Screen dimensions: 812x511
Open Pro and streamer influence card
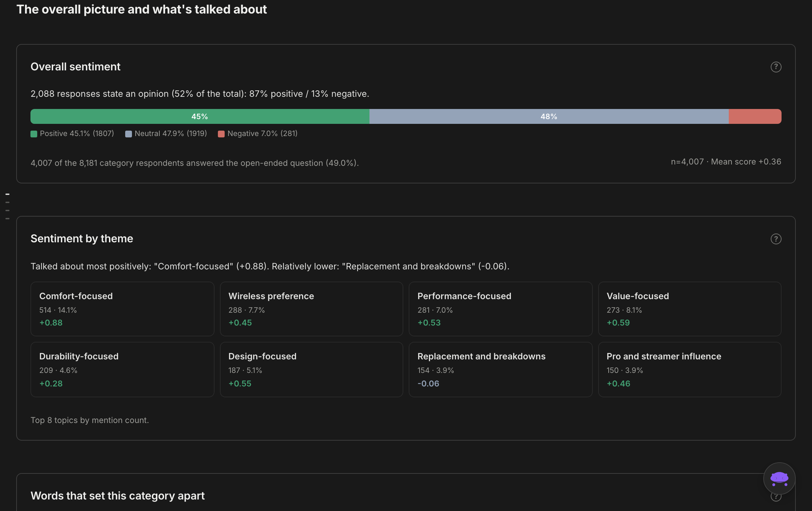(690, 370)
